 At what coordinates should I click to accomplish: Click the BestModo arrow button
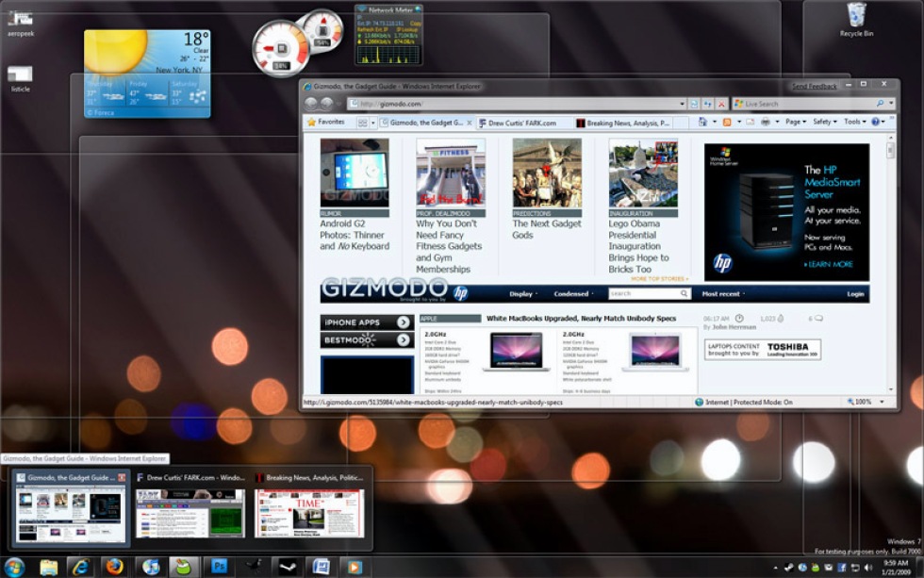[x=404, y=340]
